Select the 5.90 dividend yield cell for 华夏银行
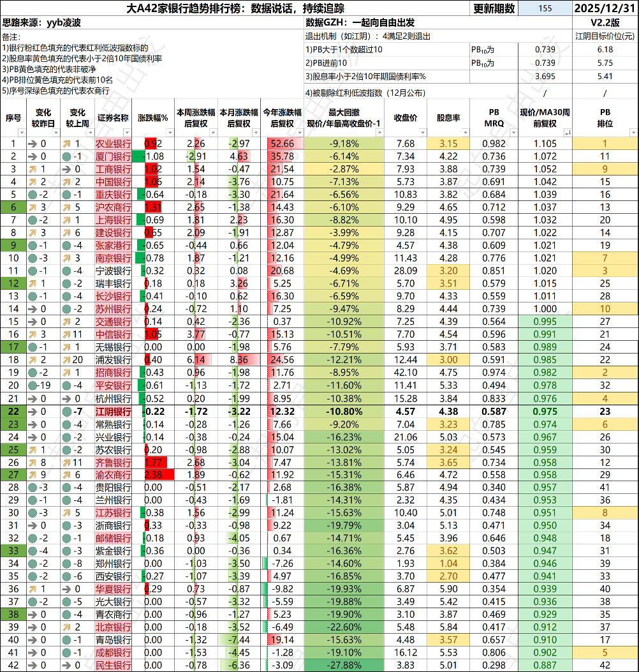The height and width of the screenshot is (672, 639). [x=448, y=589]
